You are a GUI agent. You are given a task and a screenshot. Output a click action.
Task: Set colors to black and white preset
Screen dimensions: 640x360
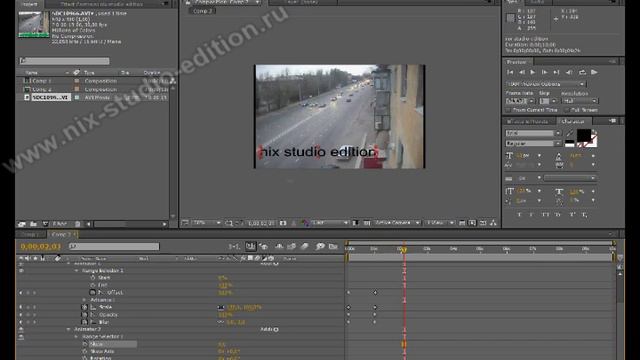coord(570,143)
